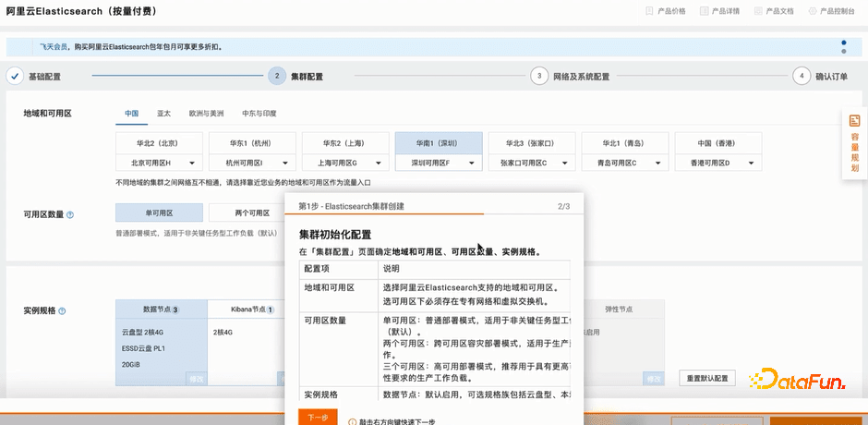Click the tutorial progress bar in the guide popup

(x=434, y=213)
